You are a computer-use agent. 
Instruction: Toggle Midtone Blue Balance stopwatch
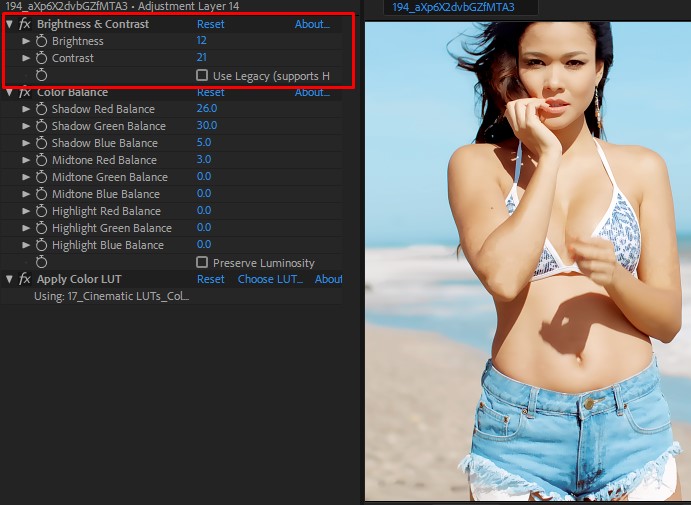point(41,194)
